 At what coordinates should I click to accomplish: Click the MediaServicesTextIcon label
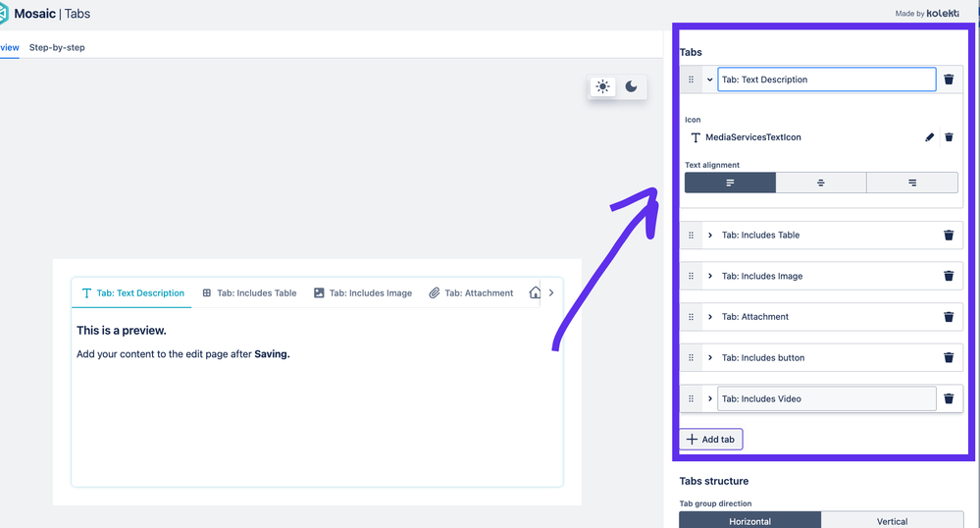coord(753,137)
